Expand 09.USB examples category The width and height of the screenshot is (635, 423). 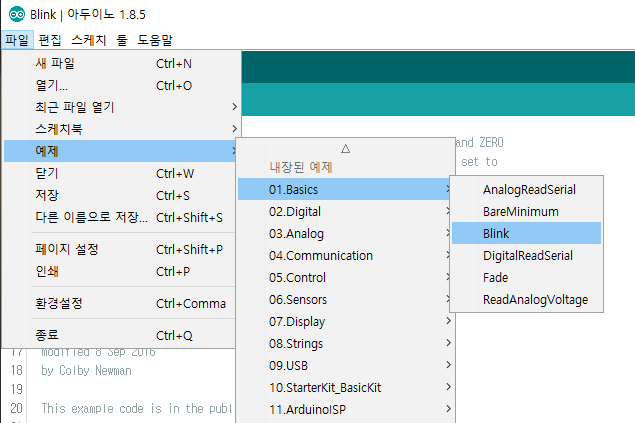point(345,366)
